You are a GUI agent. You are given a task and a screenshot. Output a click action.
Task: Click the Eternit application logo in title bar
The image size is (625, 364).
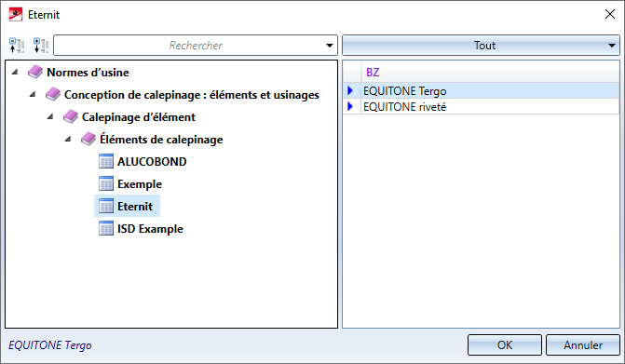point(16,14)
